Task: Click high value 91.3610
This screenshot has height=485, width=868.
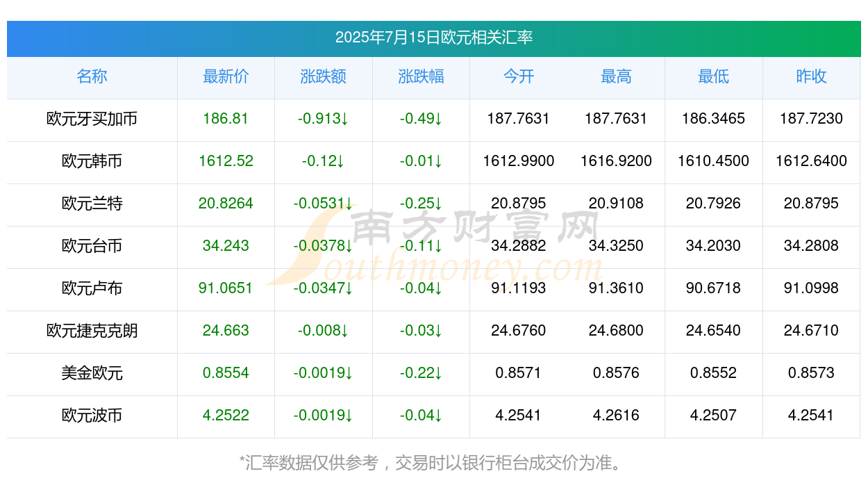Action: pyautogui.click(x=616, y=288)
